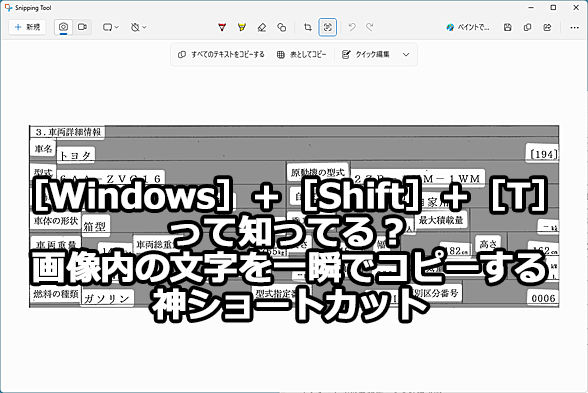588x393 pixels.
Task: Select the eraser tool
Action: pos(262,27)
